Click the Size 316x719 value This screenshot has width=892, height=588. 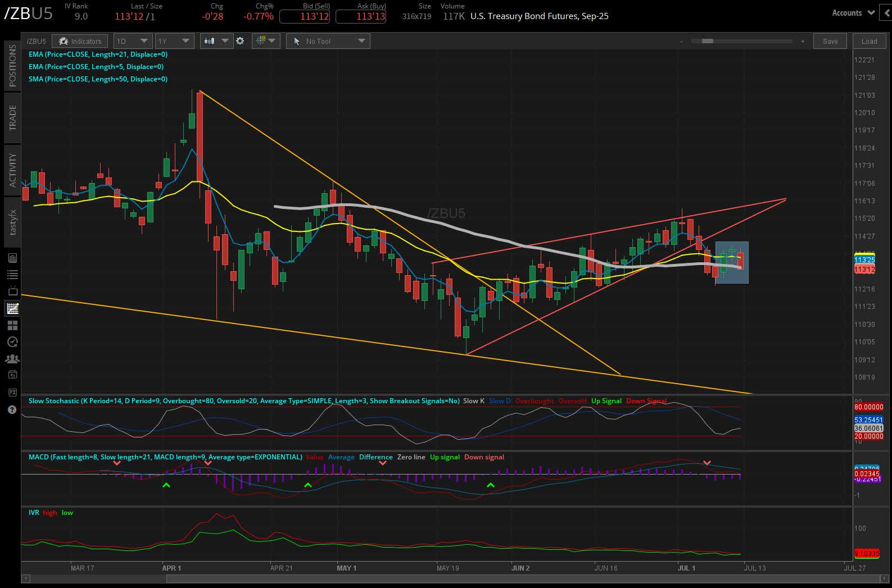pos(416,16)
